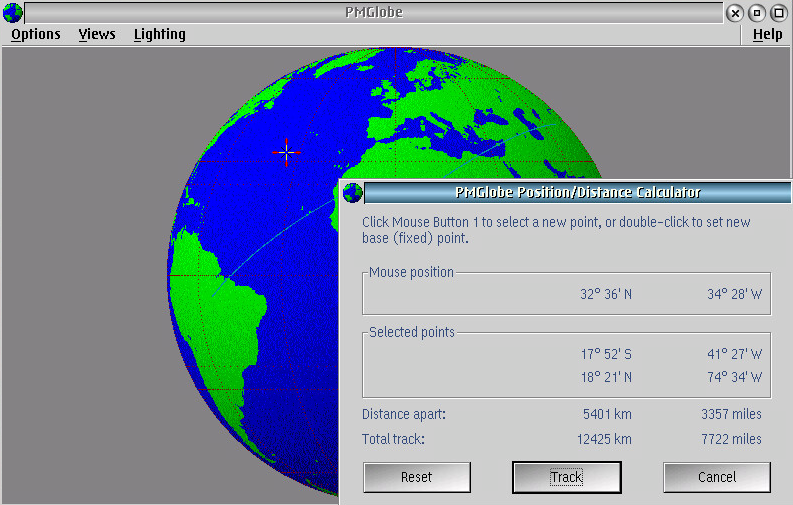Click the PMGlobe main title bar
The image size is (793, 505).
tap(374, 13)
